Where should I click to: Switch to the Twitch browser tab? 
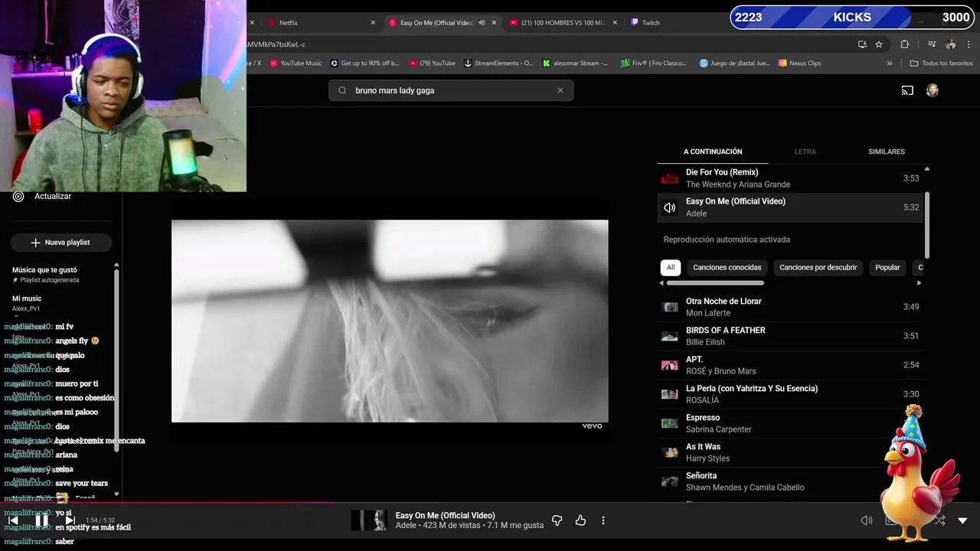651,22
